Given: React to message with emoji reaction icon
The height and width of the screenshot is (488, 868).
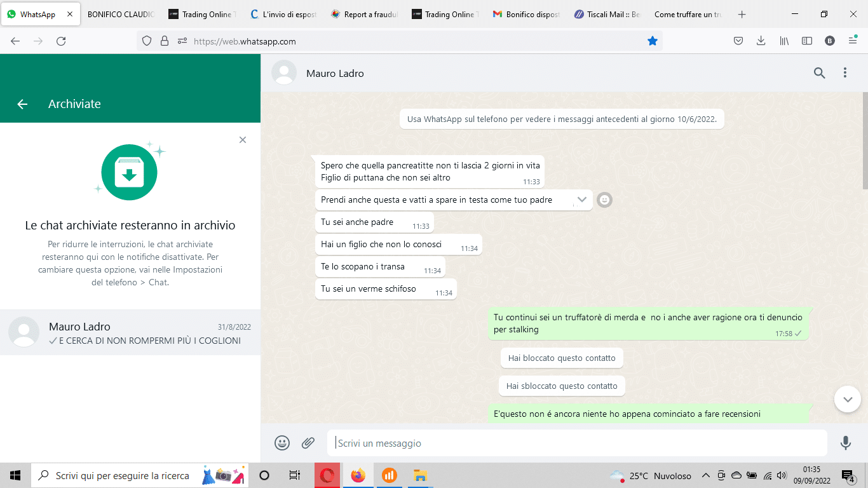Looking at the screenshot, I should (x=605, y=200).
